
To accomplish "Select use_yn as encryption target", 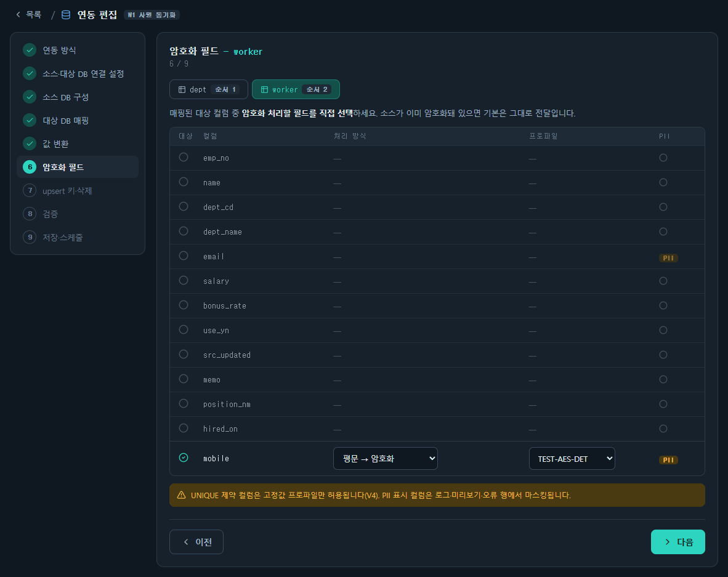I will (184, 329).
